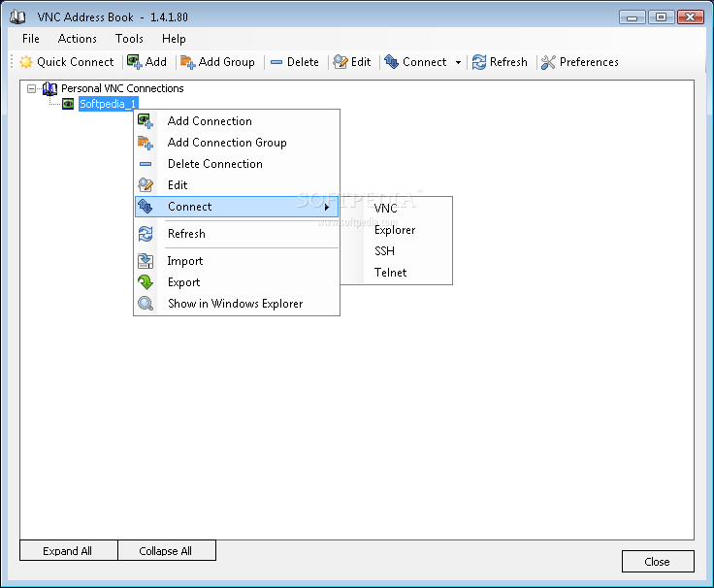Click the VNC Address Book title icon
714x588 pixels.
coord(17,16)
